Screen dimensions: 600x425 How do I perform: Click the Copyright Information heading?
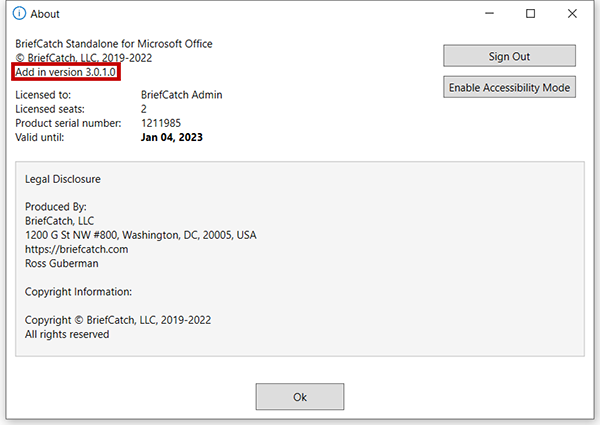tap(78, 292)
